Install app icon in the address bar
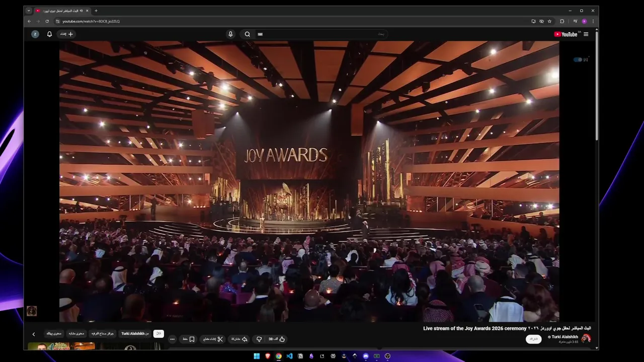The image size is (644, 362). coord(533,21)
